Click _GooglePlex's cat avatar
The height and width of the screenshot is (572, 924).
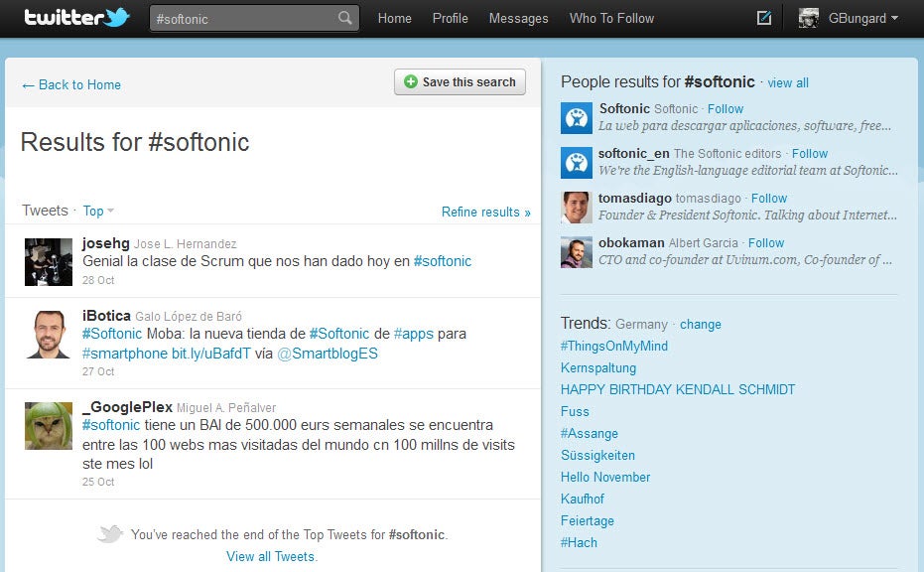pos(49,425)
